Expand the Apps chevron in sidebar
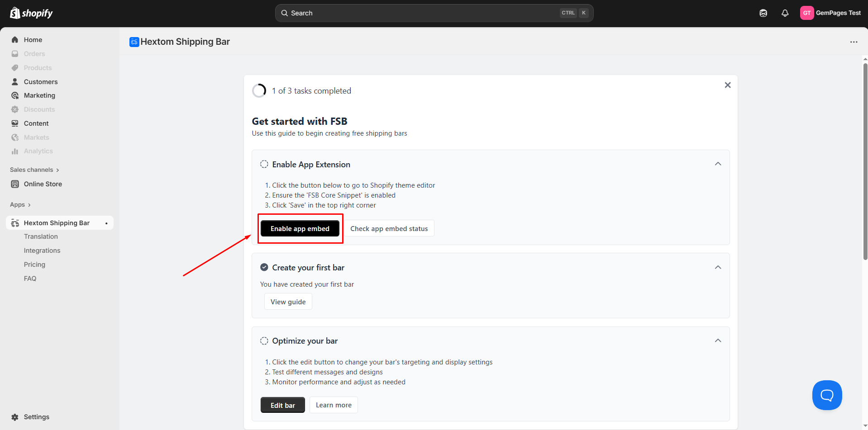Image resolution: width=868 pixels, height=430 pixels. click(29, 205)
